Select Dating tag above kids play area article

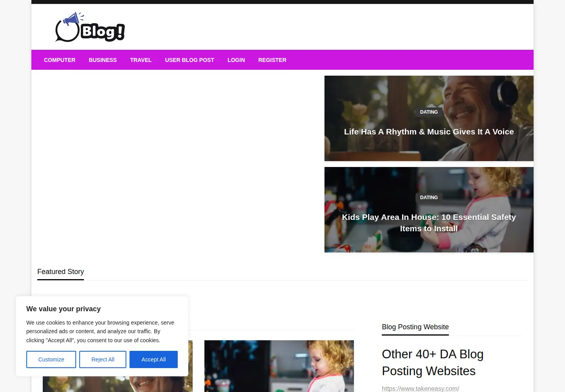click(429, 198)
